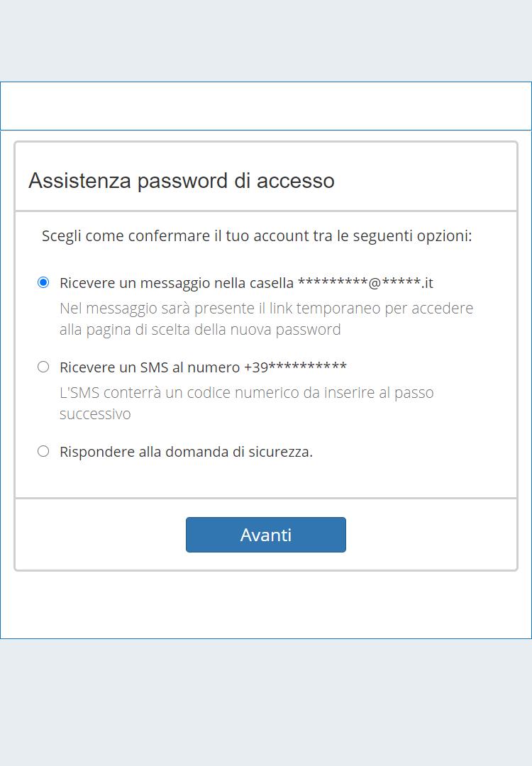Click the "Assistenza password di accesso" heading
This screenshot has height=766, width=532.
(181, 180)
